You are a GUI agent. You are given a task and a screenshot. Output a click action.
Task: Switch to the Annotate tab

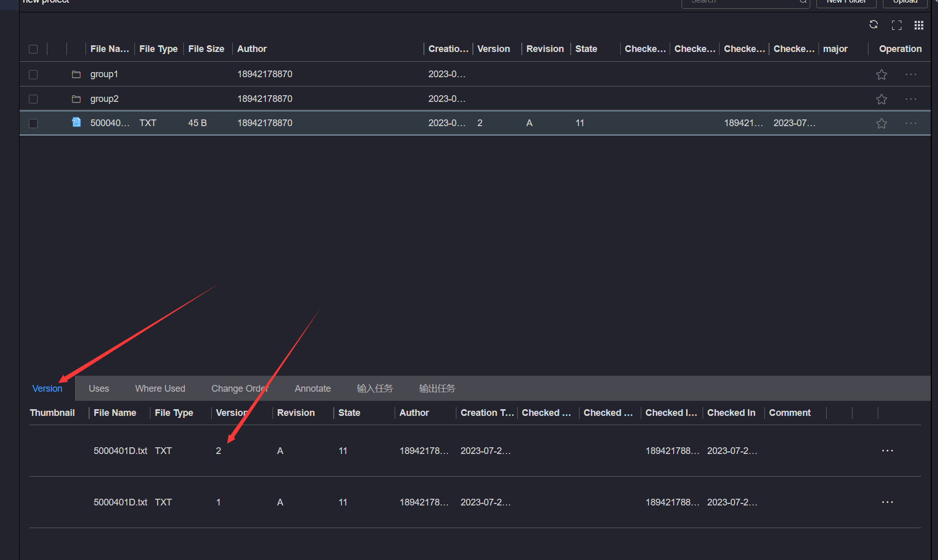coord(313,389)
